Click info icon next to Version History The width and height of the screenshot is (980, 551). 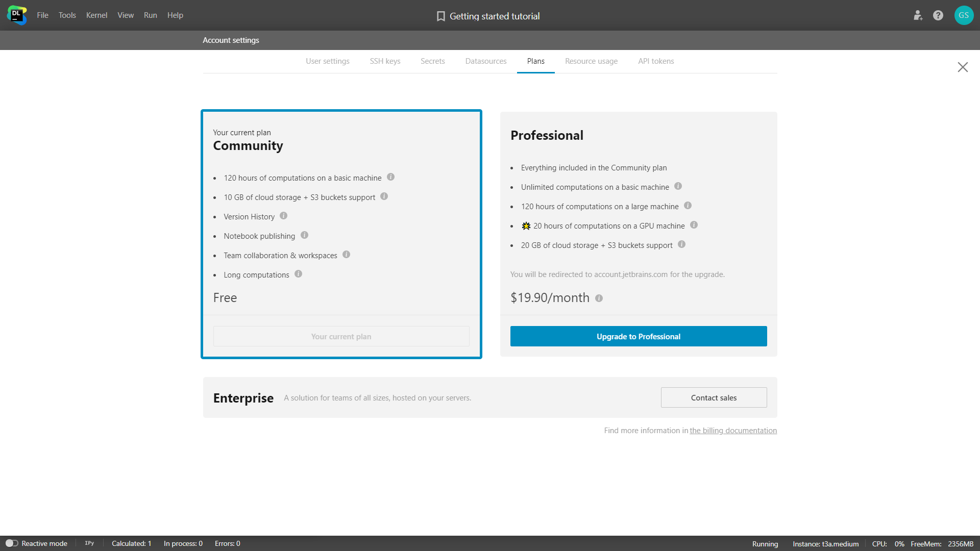click(x=283, y=215)
